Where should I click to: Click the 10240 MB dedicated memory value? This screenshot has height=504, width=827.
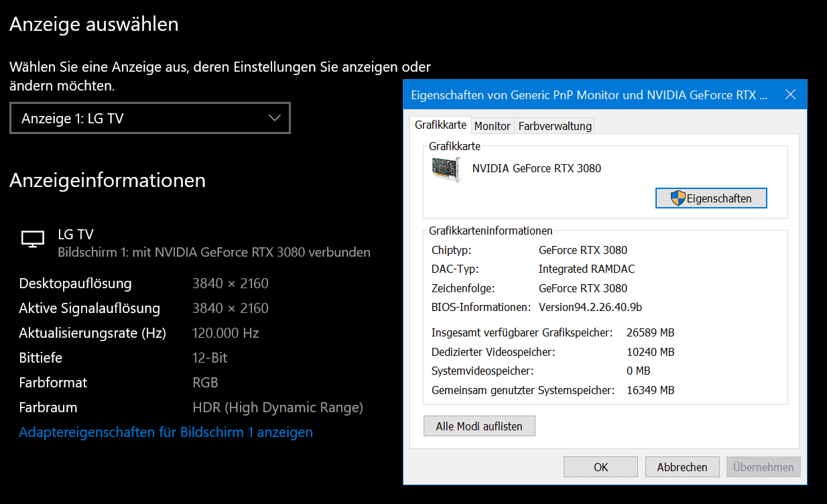click(x=650, y=352)
